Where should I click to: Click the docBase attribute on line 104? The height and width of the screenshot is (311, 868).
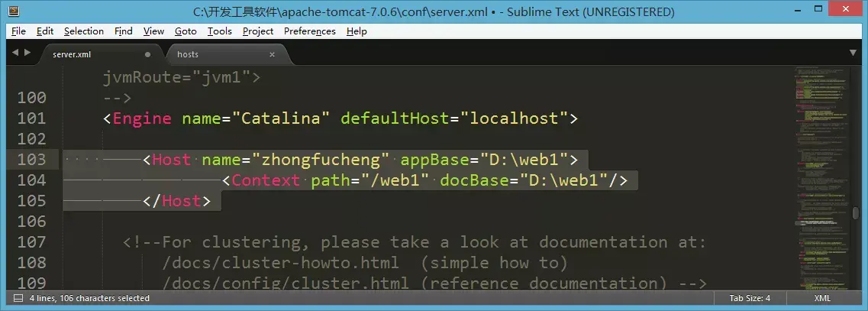tap(474, 180)
